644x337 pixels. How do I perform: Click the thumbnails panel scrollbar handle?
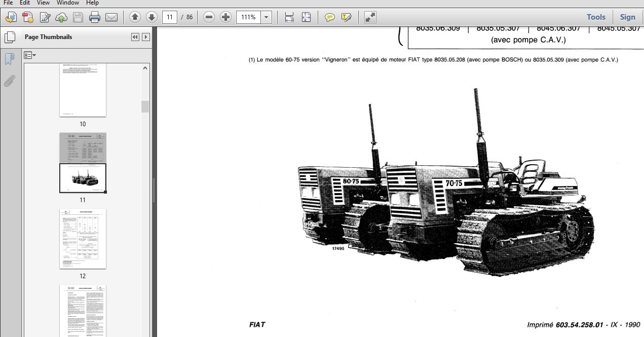(145, 106)
